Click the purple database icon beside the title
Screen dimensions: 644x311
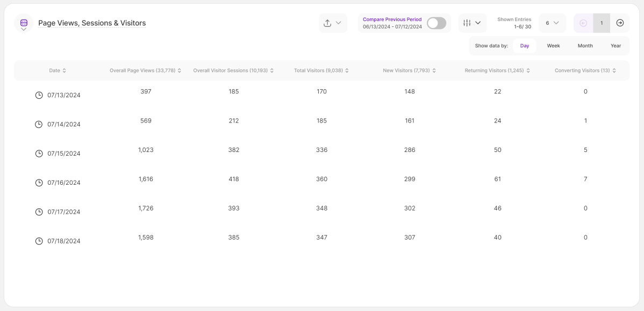pyautogui.click(x=24, y=23)
